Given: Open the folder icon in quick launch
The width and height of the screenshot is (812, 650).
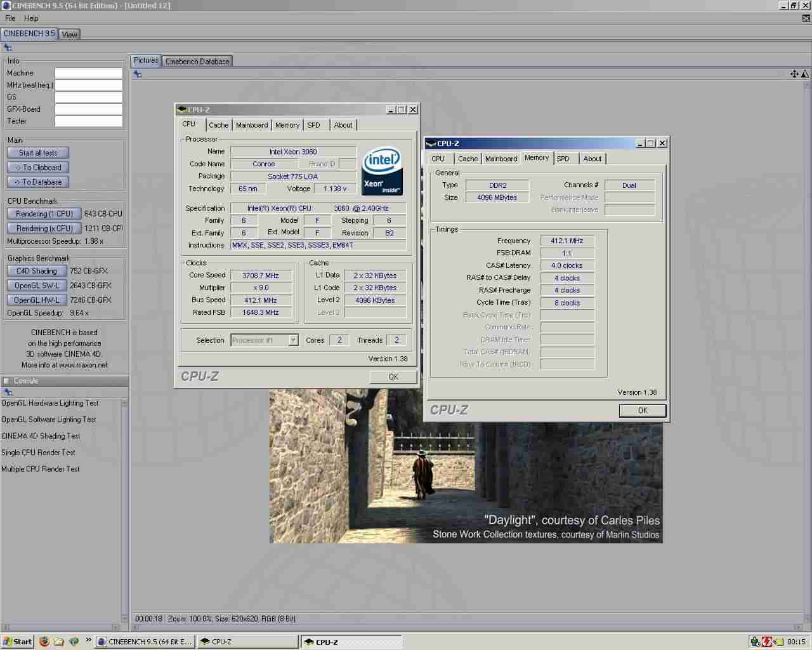Looking at the screenshot, I should [59, 641].
